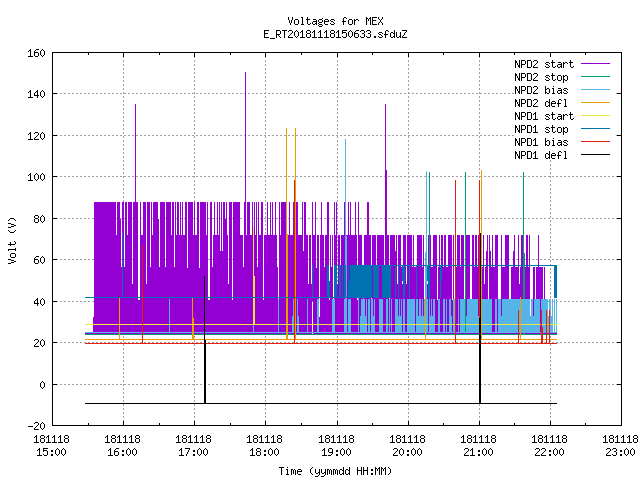Click the y-axis tick value 100
The height and width of the screenshot is (480, 640).
[36, 177]
